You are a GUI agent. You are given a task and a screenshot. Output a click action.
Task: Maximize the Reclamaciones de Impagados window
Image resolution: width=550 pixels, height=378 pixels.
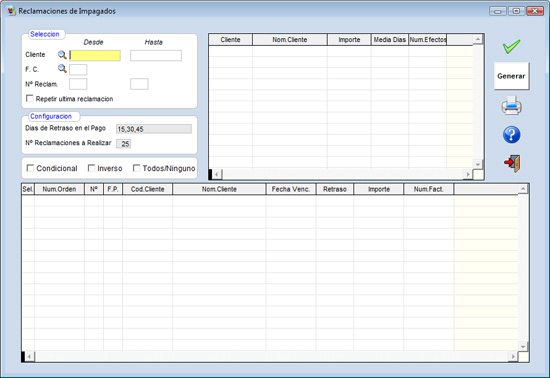click(x=516, y=11)
